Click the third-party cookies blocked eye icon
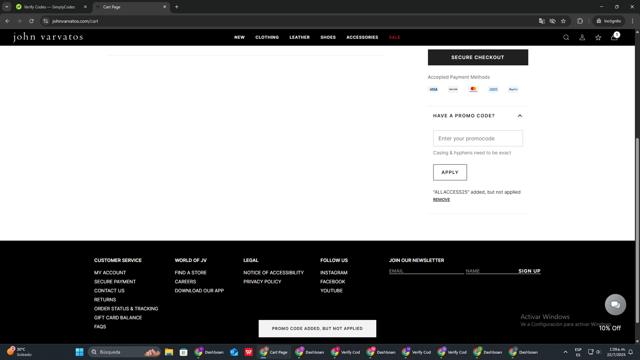Screen dimensions: 640x360 pyautogui.click(x=552, y=21)
